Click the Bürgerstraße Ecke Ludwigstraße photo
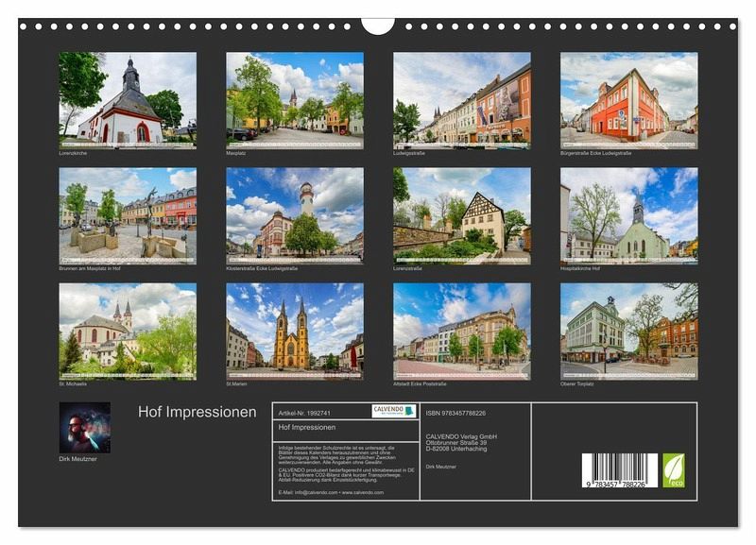The image size is (756, 545). tap(628, 100)
